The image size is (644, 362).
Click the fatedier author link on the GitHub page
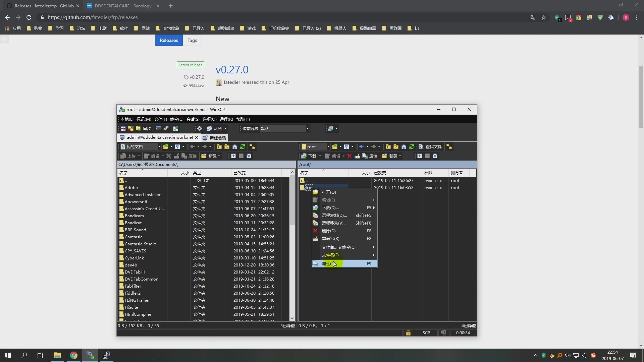coord(232,82)
